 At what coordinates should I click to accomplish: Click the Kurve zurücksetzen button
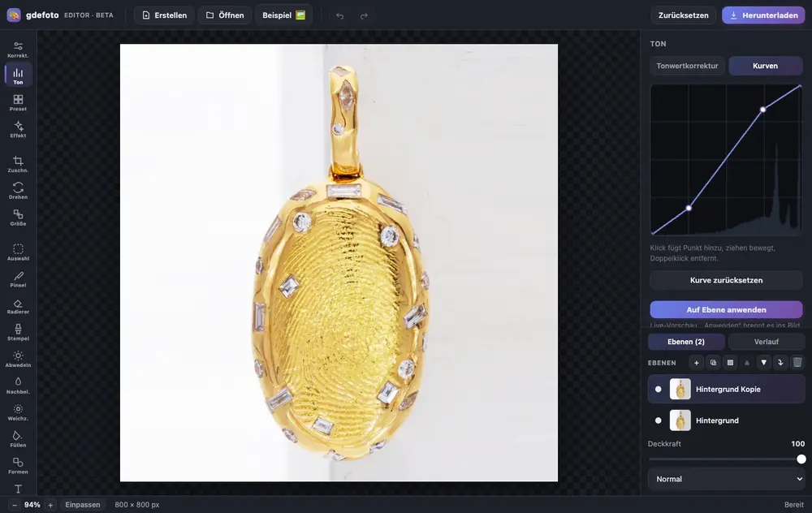pos(727,280)
